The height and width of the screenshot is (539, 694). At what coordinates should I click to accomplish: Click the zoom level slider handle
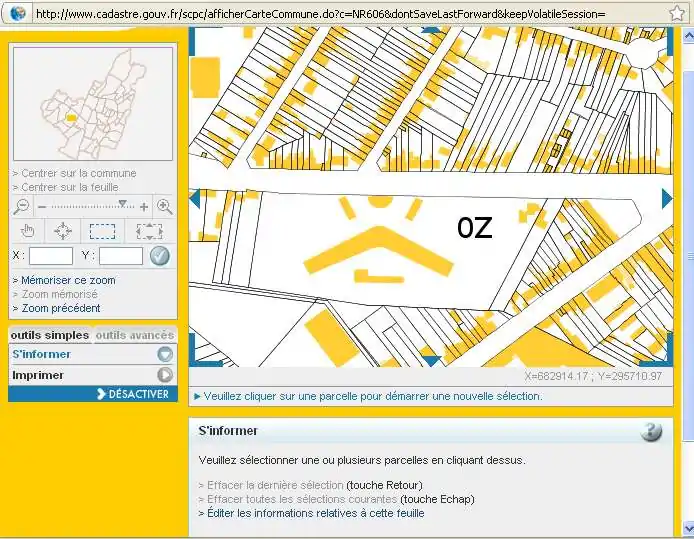click(x=123, y=204)
